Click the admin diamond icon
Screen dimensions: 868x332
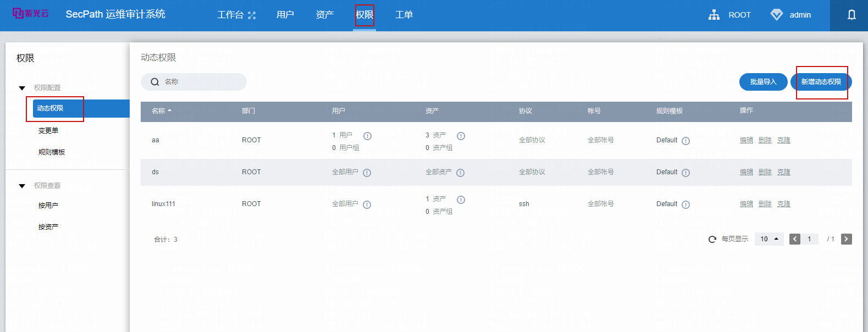click(776, 15)
